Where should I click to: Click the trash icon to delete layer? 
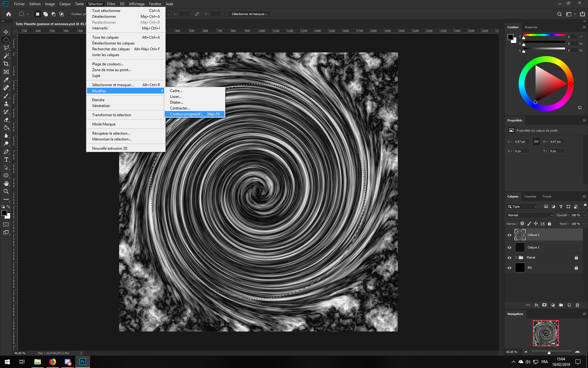577,305
